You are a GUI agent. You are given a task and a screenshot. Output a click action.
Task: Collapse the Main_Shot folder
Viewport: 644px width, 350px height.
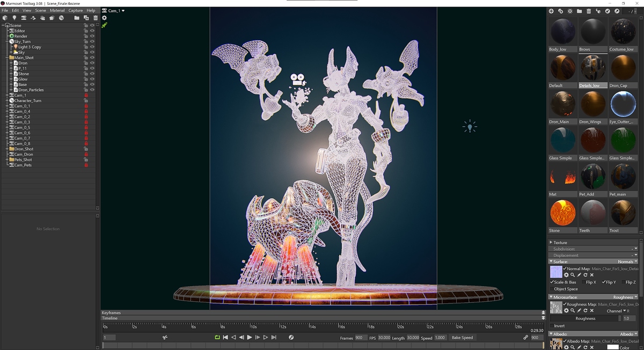pos(6,57)
